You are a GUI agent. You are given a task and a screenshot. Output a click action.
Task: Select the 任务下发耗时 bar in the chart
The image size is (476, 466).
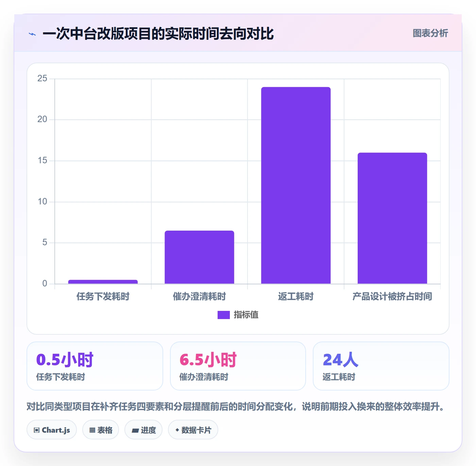tap(103, 282)
